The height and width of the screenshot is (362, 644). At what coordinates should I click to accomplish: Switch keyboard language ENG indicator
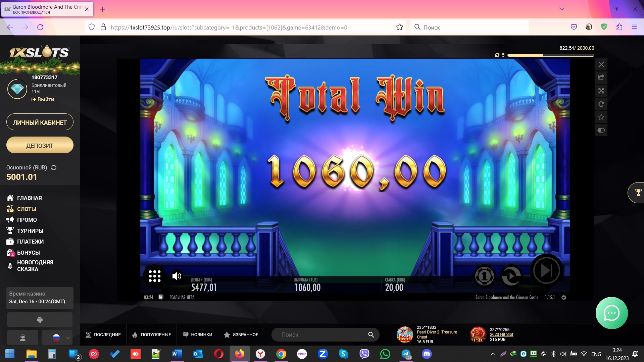(596, 354)
